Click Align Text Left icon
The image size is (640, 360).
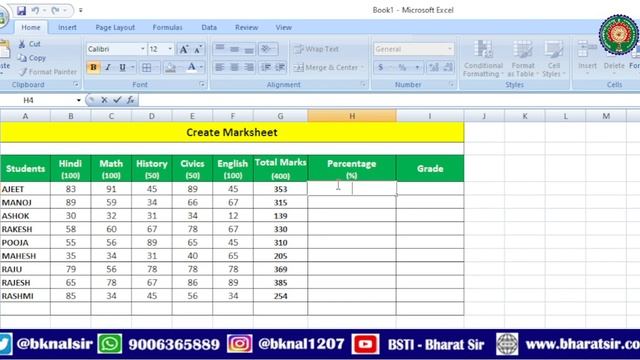pos(220,67)
